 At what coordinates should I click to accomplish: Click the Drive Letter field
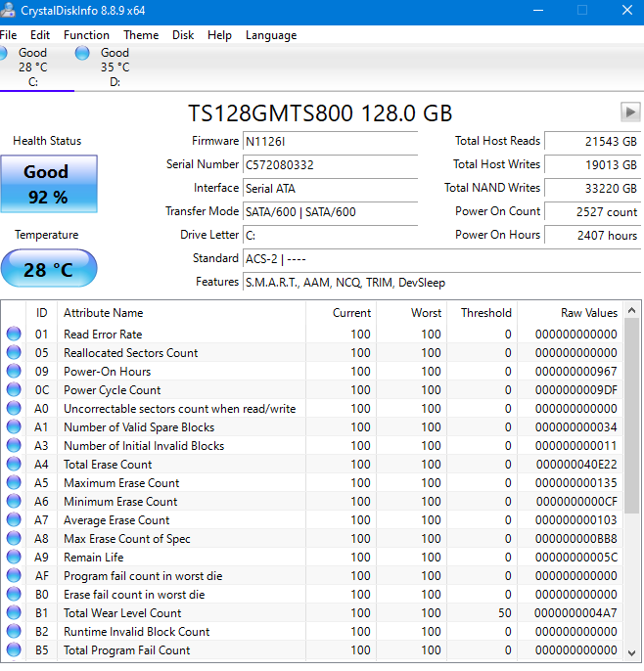330,236
